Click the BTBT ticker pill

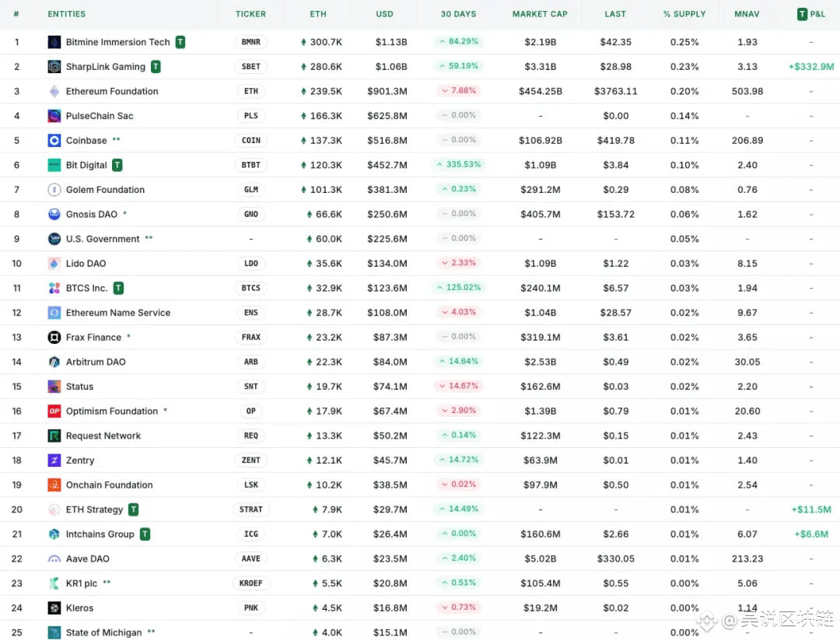click(x=250, y=165)
